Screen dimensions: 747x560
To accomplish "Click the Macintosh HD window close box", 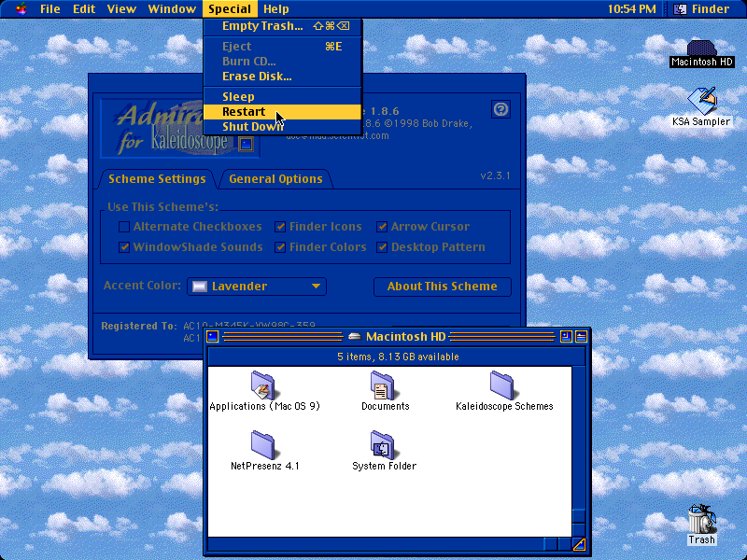I will (213, 337).
